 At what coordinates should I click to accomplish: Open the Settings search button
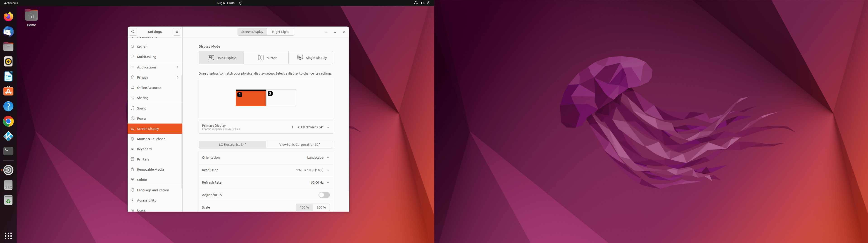(133, 32)
